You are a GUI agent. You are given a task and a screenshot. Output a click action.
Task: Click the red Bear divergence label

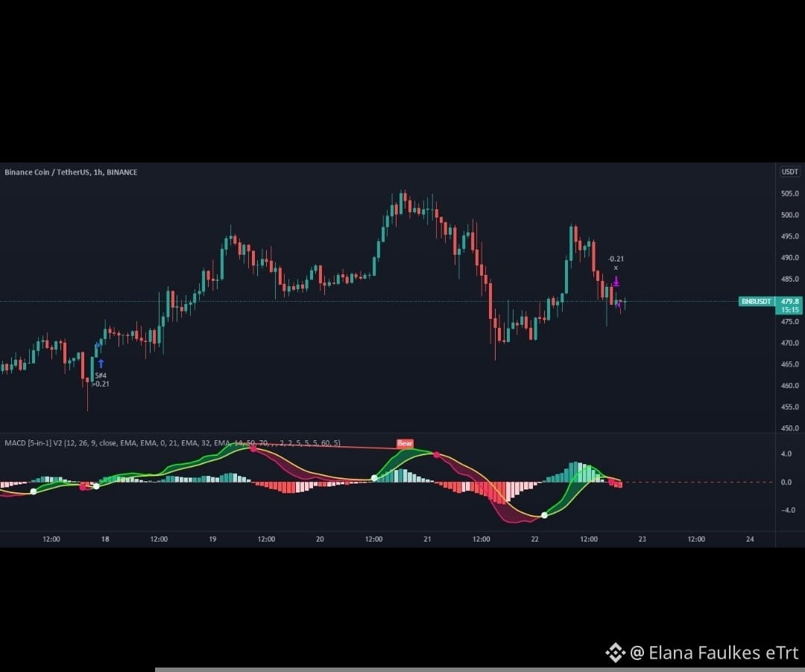[x=405, y=443]
